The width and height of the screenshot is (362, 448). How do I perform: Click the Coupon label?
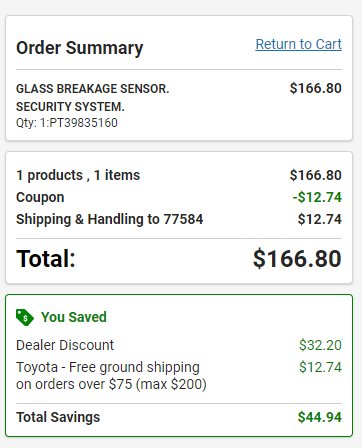[40, 197]
